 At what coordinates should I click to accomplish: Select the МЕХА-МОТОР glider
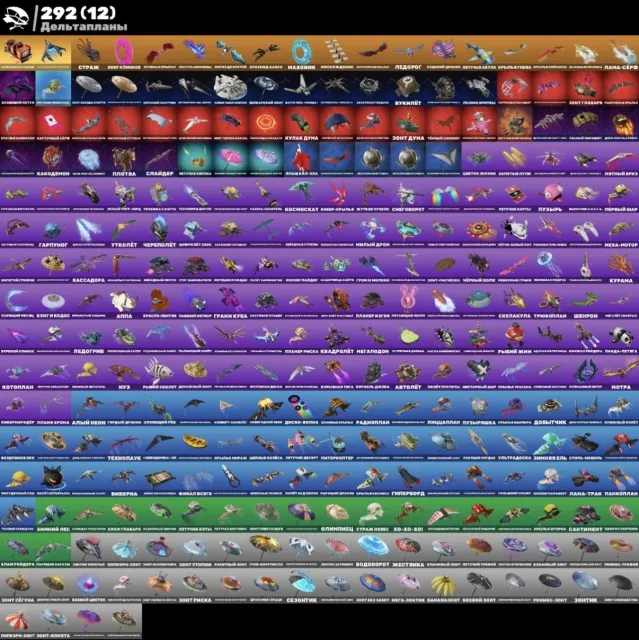621,231
